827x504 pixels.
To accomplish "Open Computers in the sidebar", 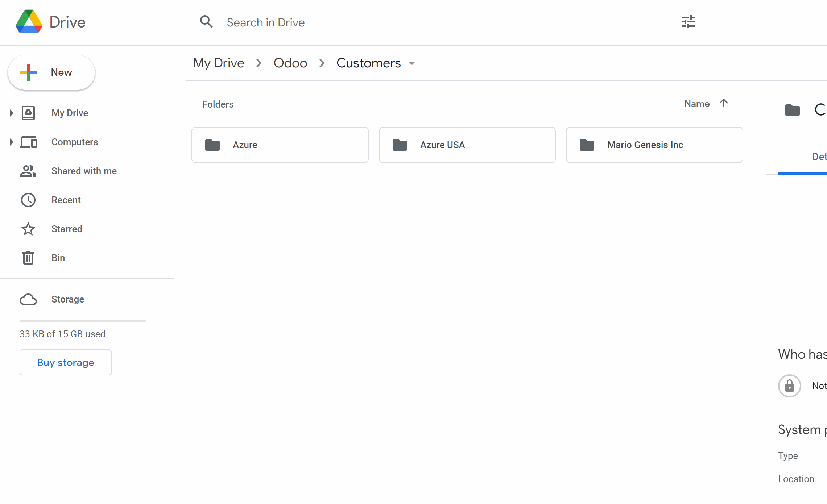I will 75,142.
